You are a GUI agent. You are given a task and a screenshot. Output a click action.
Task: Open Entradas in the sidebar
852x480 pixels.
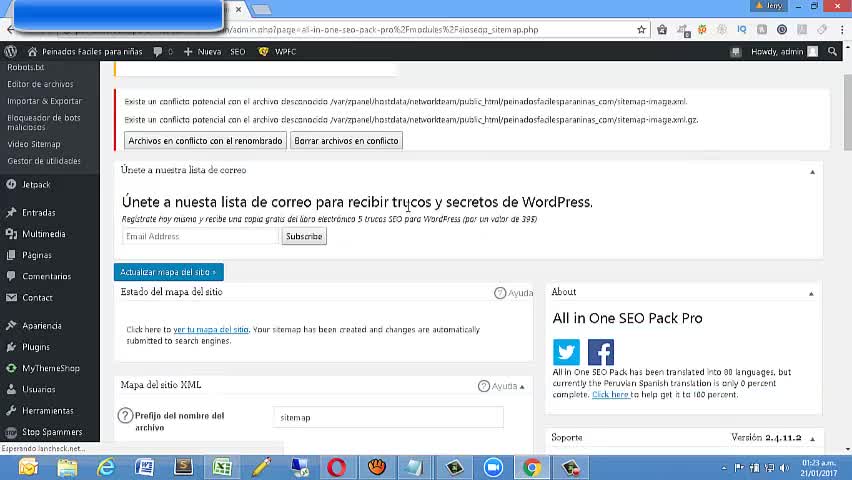pos(38,213)
